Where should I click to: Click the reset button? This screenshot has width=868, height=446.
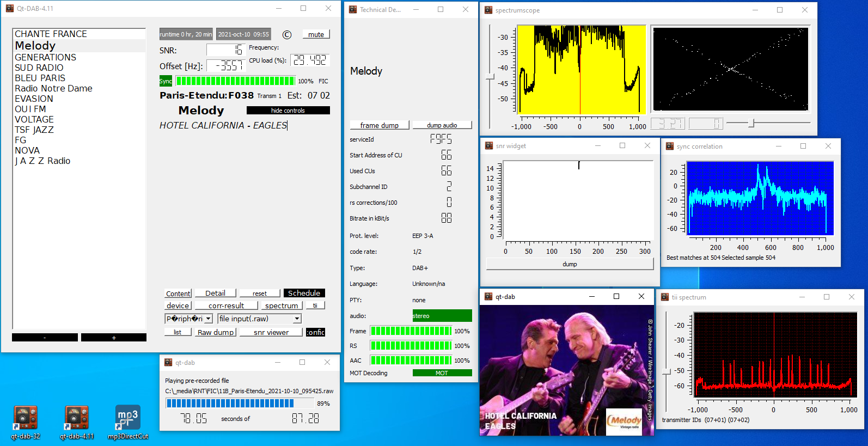click(x=260, y=294)
